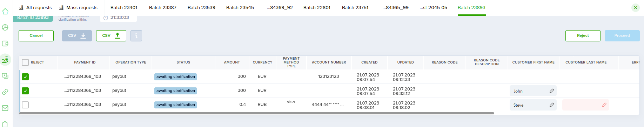Screen dimensions: 644x127
Task: Upload a CSV file
Action: pos(111,36)
